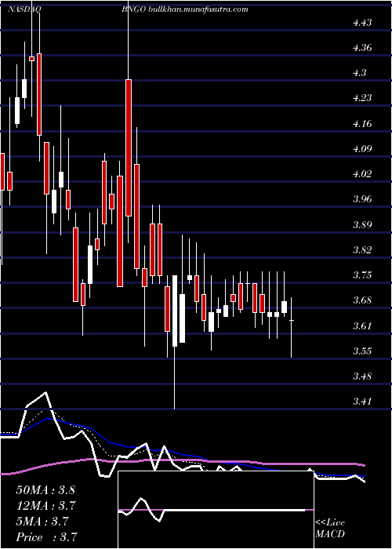
Task: Click the 3.61 price axis label
Action: pyautogui.click(x=362, y=326)
